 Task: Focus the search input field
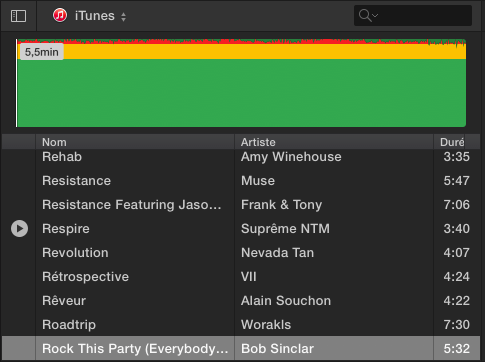click(413, 15)
